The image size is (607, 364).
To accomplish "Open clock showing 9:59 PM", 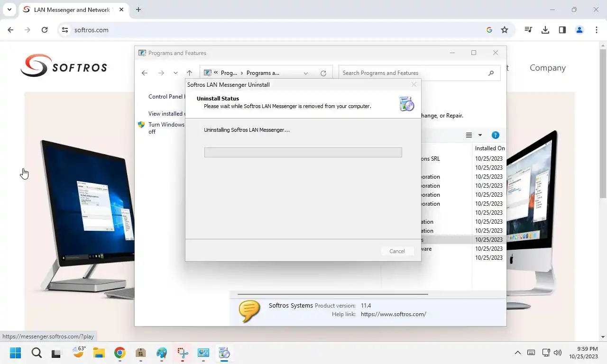I will (x=584, y=353).
